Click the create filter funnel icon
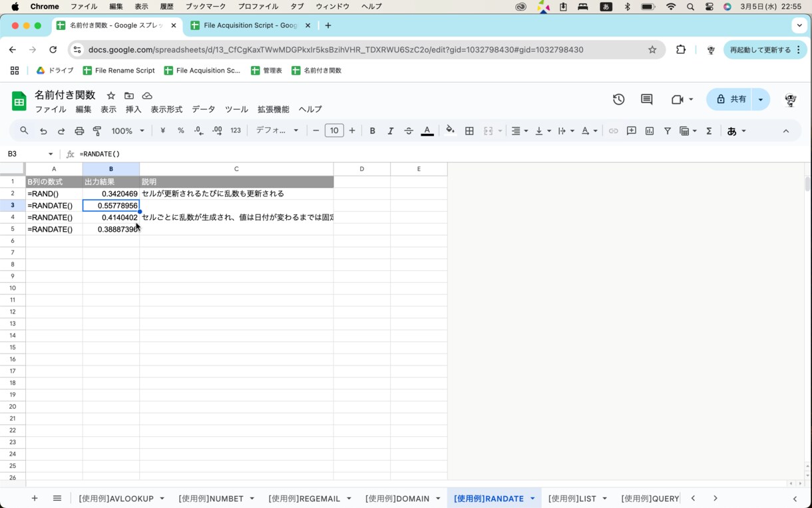This screenshot has width=812, height=508. pos(667,131)
